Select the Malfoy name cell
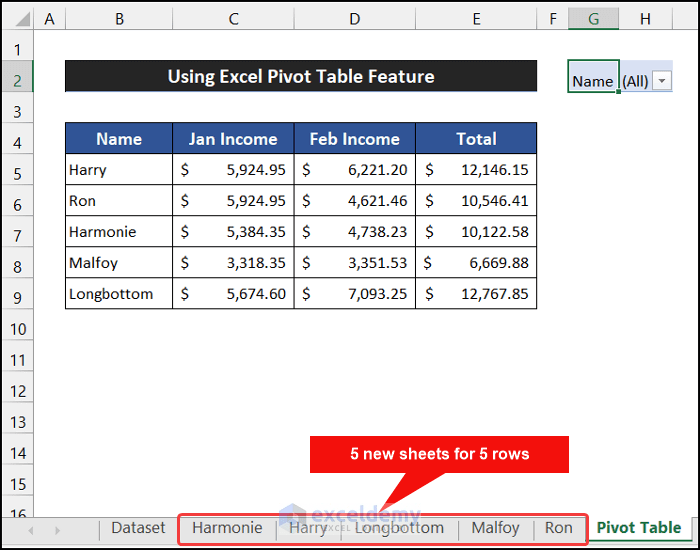 [x=119, y=262]
